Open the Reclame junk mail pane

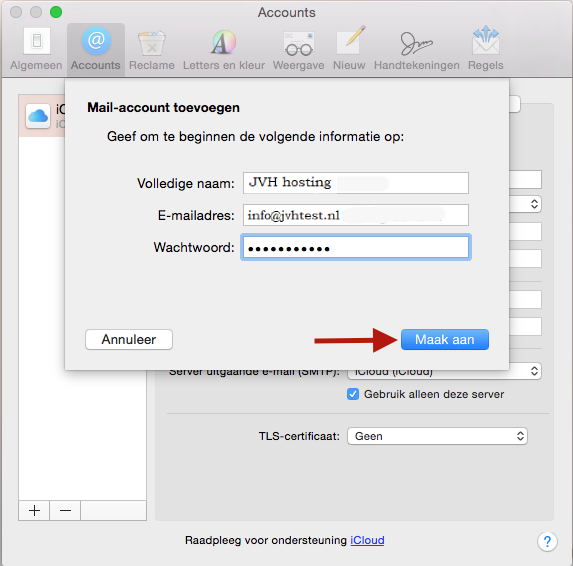pos(152,49)
